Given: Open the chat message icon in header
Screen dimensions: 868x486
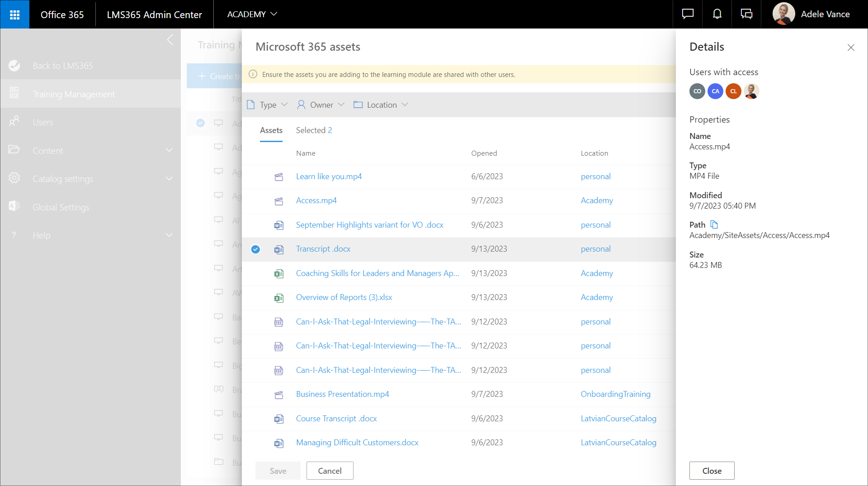Looking at the screenshot, I should 688,14.
